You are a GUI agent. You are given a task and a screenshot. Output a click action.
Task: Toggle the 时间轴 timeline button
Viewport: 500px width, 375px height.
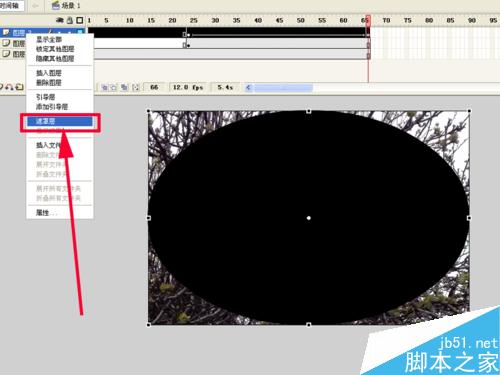(12, 6)
